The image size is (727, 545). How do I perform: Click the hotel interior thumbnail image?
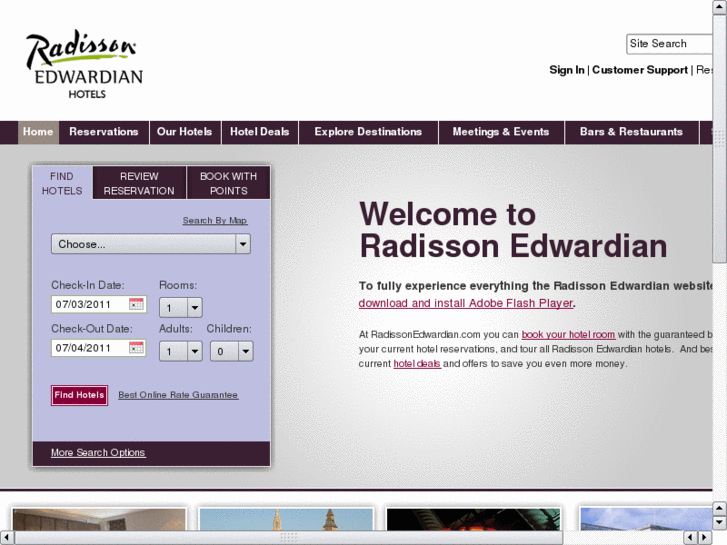click(x=99, y=519)
